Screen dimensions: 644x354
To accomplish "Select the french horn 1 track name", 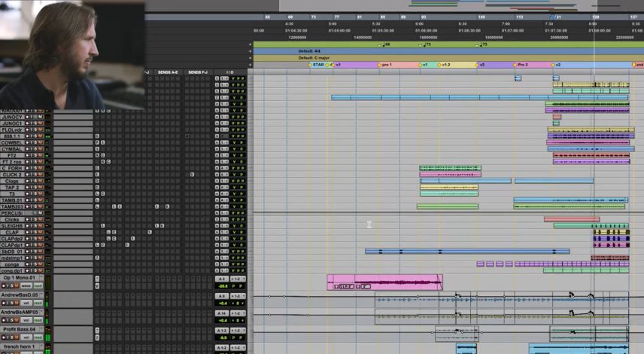I will [x=19, y=346].
